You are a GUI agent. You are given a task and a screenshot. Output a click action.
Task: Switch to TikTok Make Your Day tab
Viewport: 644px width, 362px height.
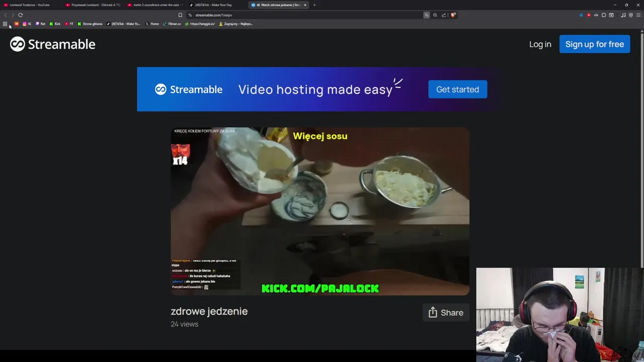point(216,5)
